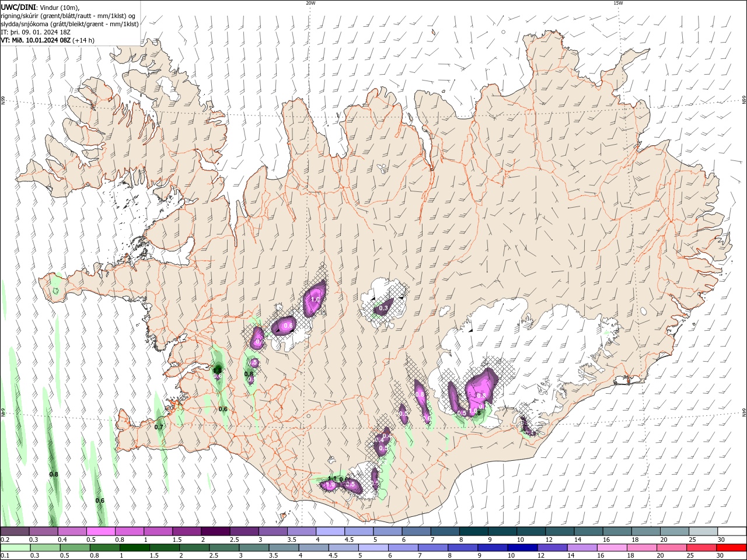Click the '15W' longitude label at top
This screenshot has height=560, width=747.
click(618, 3)
